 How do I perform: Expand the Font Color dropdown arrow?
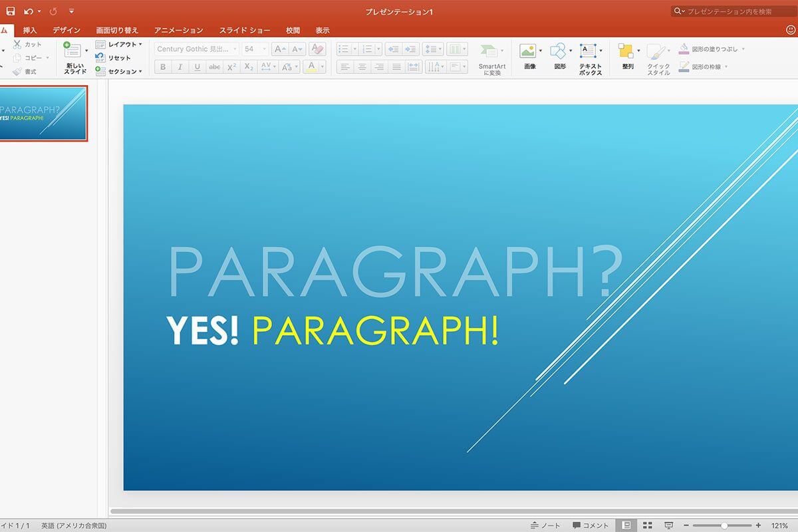[x=323, y=67]
